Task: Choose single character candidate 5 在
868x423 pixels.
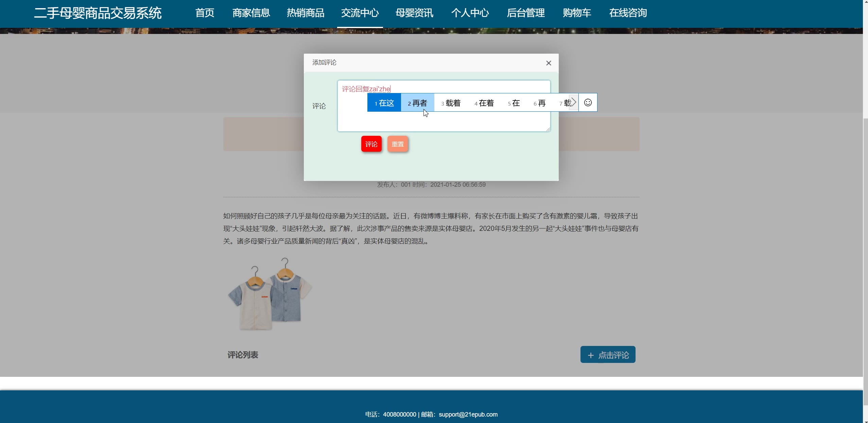Action: [514, 103]
